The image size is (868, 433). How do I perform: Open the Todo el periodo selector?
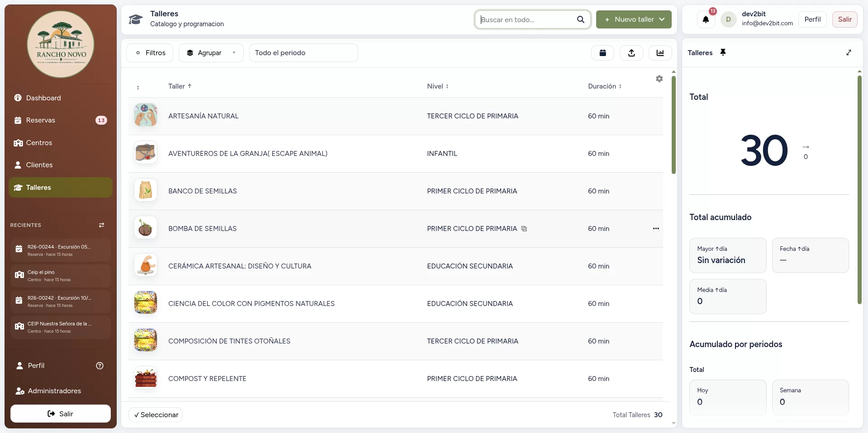(x=304, y=53)
